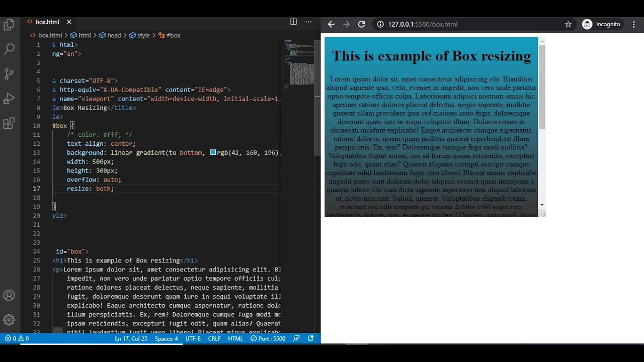The image size is (644, 362).
Task: Reload the browser page
Action: coord(361,24)
